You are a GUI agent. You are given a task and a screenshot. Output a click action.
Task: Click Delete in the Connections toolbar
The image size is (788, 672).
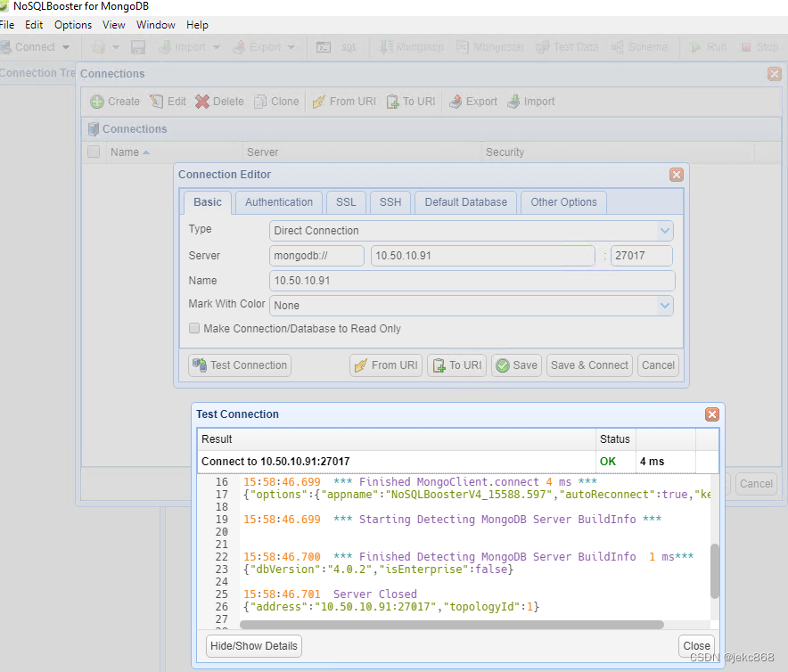pyautogui.click(x=219, y=102)
